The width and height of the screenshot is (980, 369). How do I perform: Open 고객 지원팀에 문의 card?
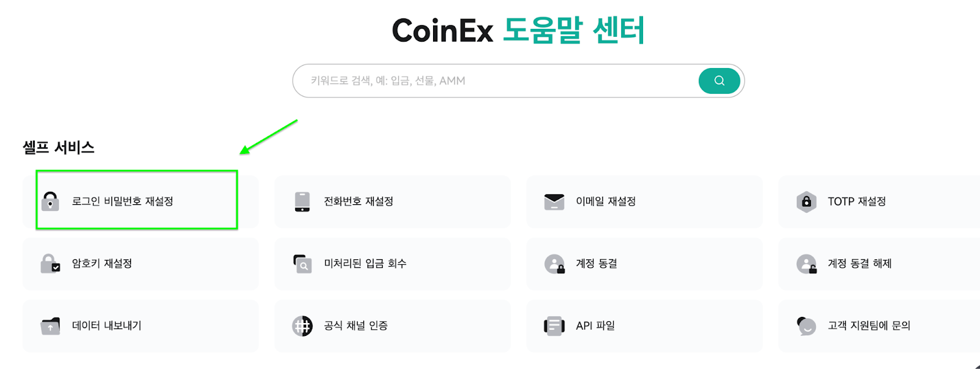(876, 325)
